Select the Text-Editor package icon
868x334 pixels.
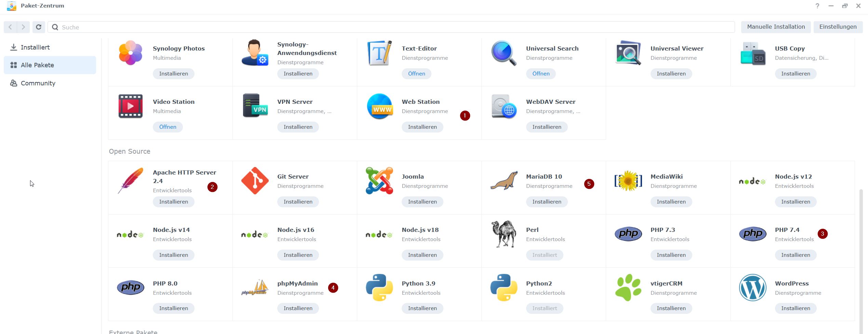tap(379, 53)
